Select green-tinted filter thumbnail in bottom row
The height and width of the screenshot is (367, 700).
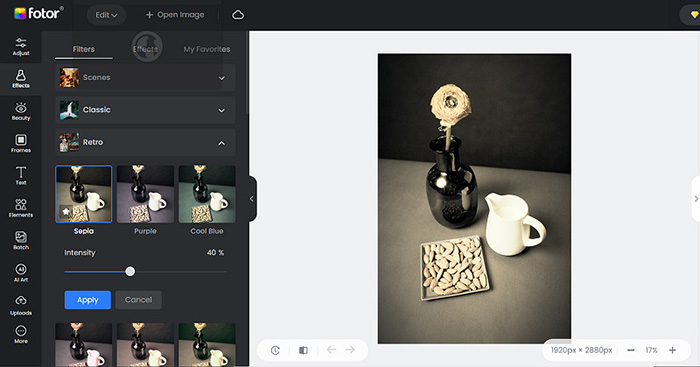207,344
